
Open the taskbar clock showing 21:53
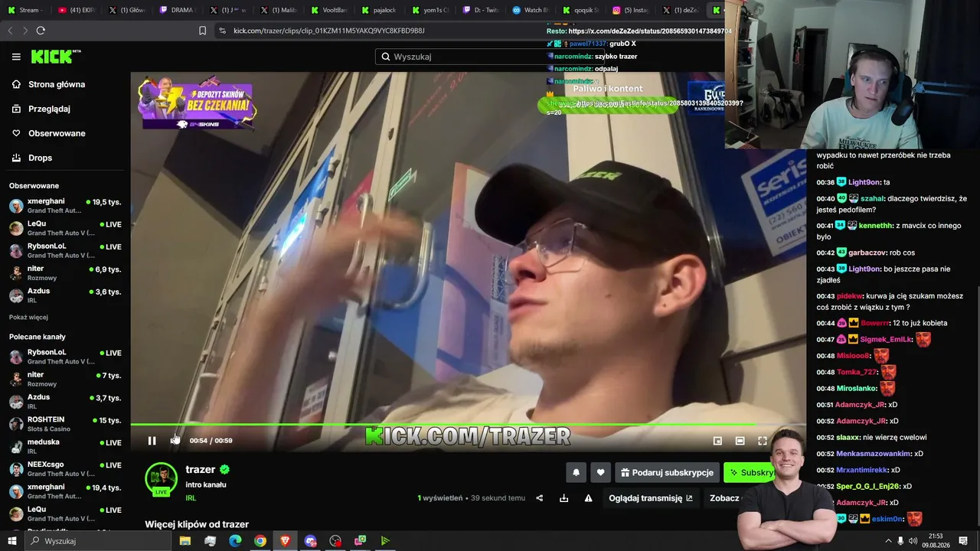coord(936,541)
